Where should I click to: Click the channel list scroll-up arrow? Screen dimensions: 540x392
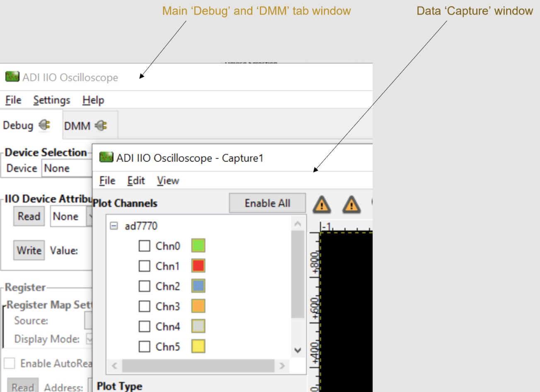click(298, 224)
